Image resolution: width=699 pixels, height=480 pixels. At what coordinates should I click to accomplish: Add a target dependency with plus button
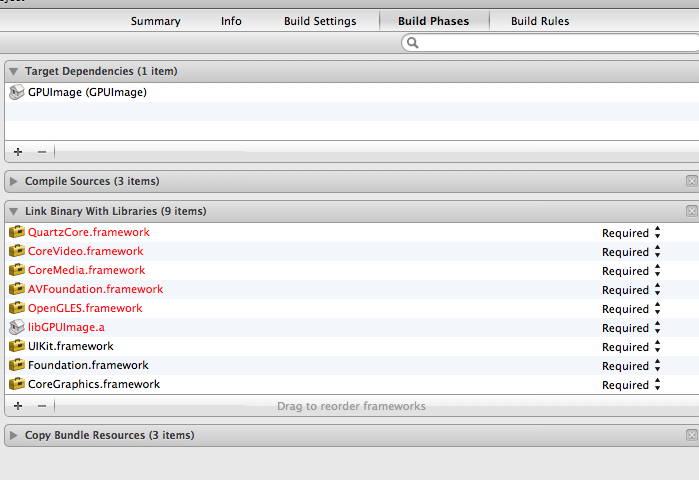pos(18,152)
